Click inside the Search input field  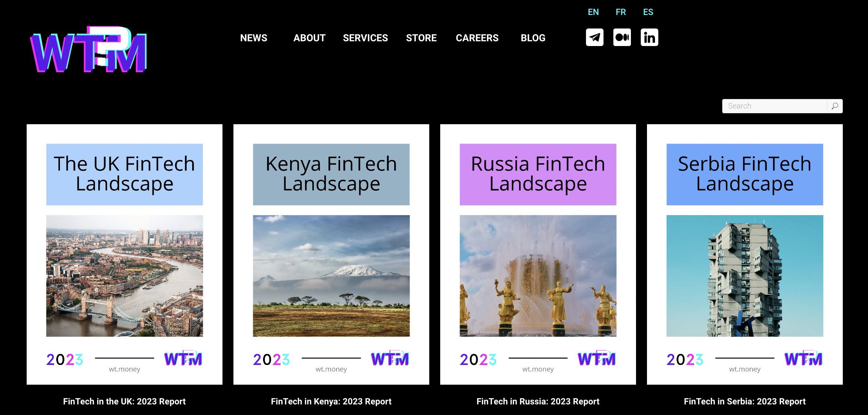tap(774, 106)
